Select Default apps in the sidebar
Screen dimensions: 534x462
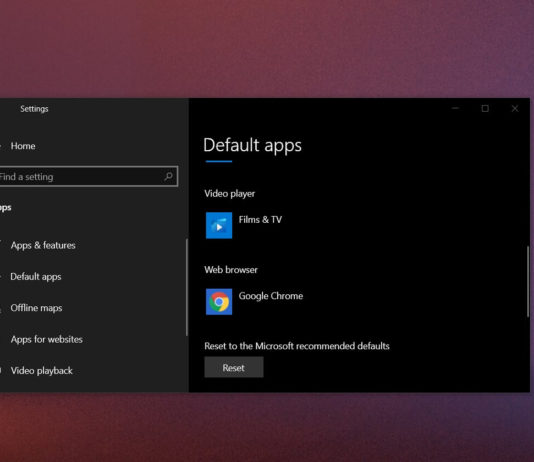point(36,276)
